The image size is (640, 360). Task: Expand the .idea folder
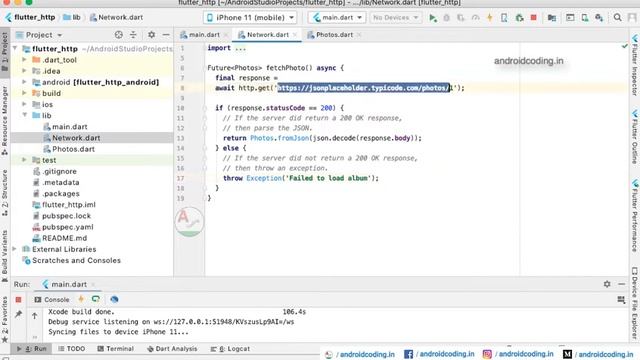click(24, 71)
